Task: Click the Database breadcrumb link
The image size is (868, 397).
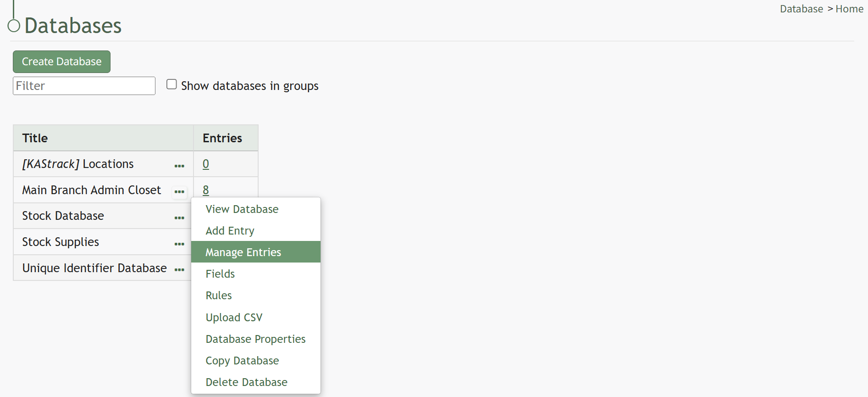Action: click(x=802, y=9)
